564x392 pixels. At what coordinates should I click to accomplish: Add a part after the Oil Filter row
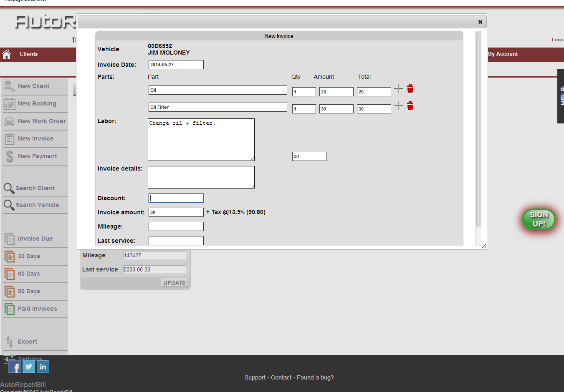399,106
